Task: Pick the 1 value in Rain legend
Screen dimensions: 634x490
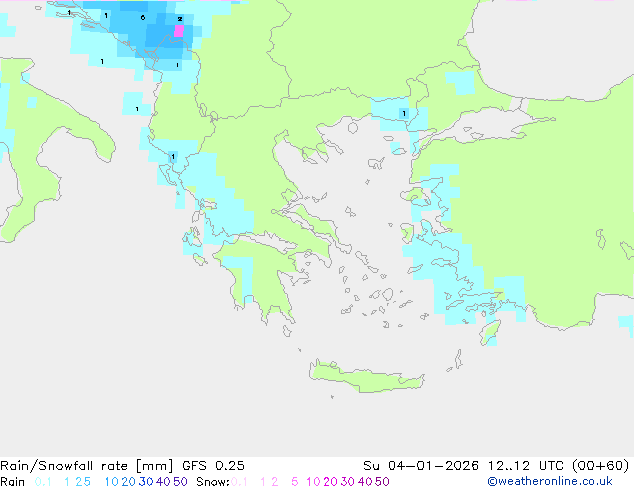Action: (67, 482)
